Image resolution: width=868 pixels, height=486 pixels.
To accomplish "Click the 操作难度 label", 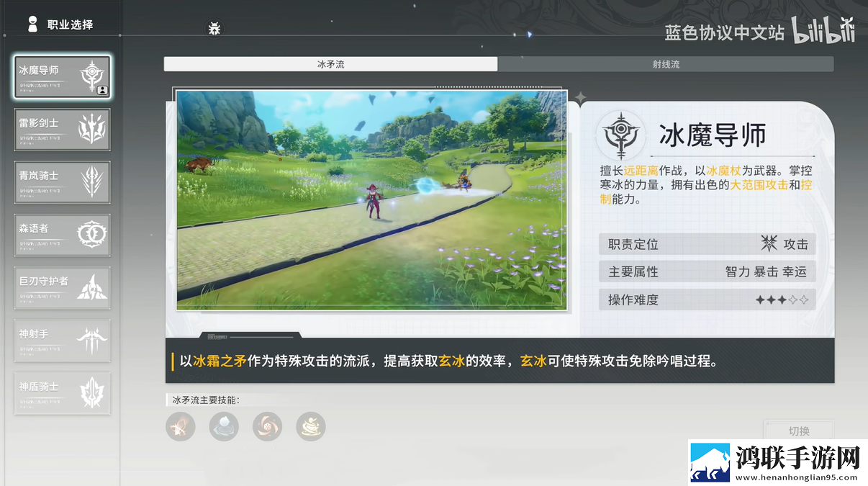I will click(x=633, y=300).
